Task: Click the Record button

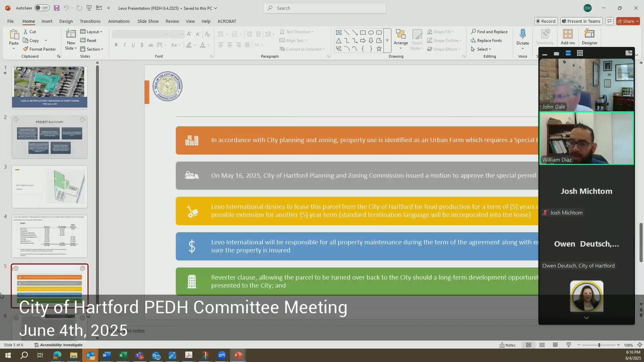Action: click(x=546, y=21)
